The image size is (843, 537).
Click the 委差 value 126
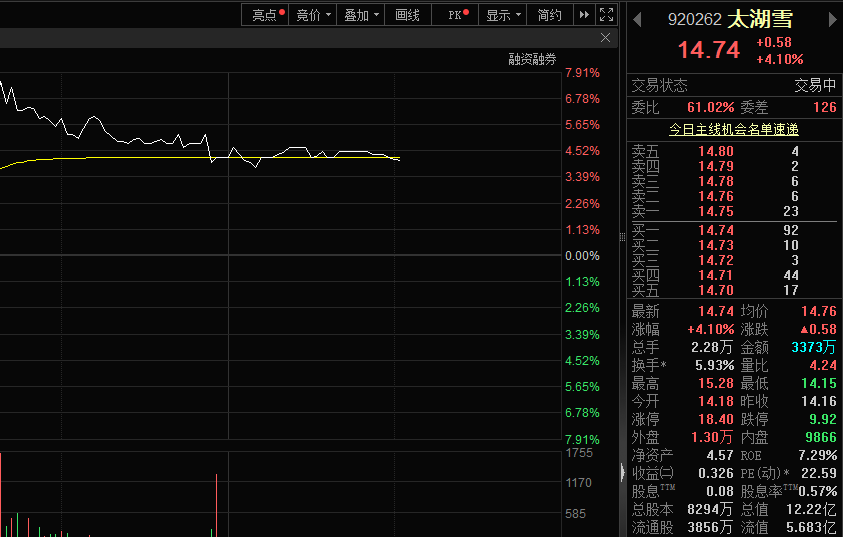[x=825, y=108]
